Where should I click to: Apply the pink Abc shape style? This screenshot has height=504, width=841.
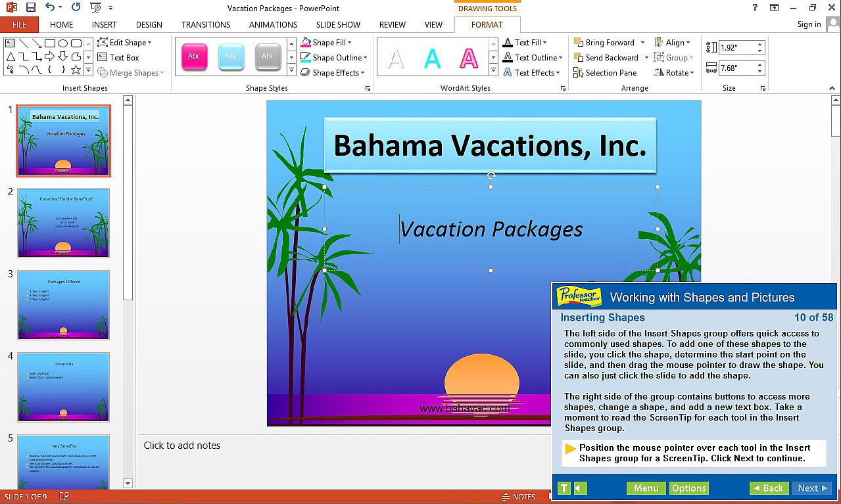pyautogui.click(x=194, y=57)
